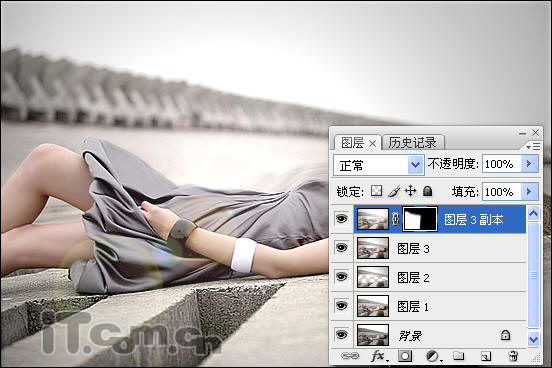Image resolution: width=552 pixels, height=368 pixels.
Task: Switch to the 历史记录 tab
Action: point(413,143)
